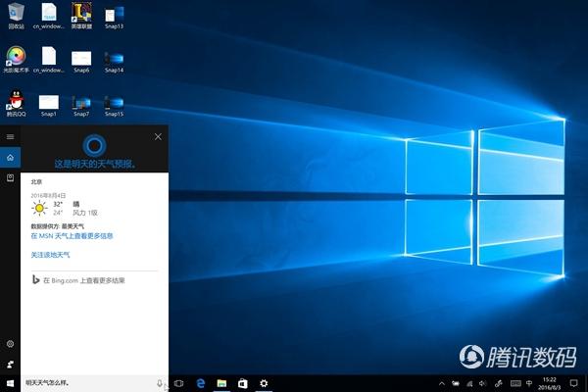Click the Cortana circle logo
Screen dimensions: 588x392
point(94,145)
